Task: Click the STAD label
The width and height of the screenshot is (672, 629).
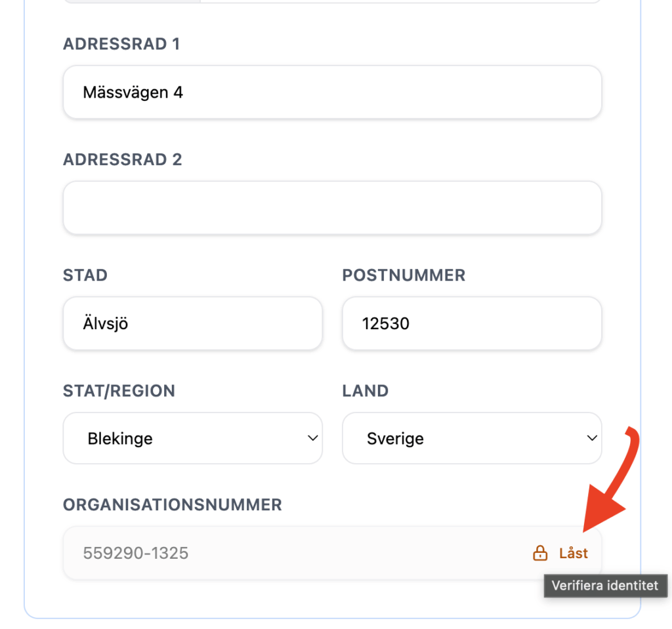Action: pyautogui.click(x=85, y=275)
